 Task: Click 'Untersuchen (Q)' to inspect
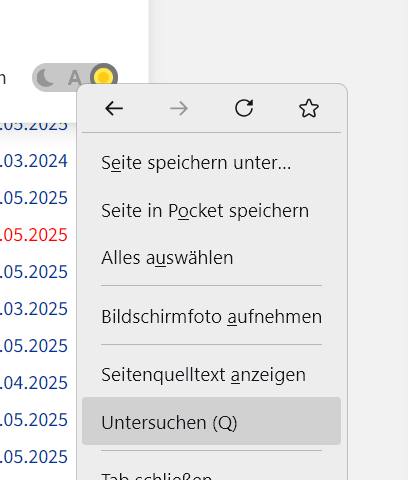[211, 421]
